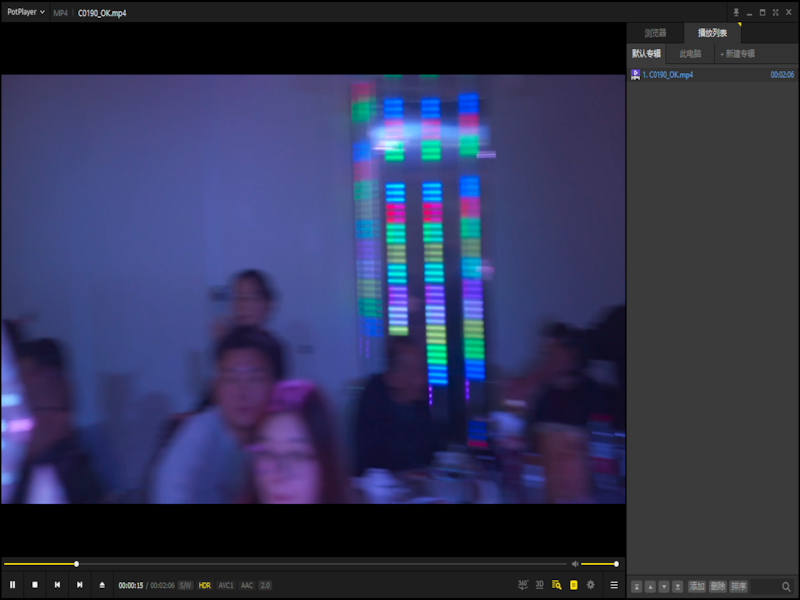Toggle the HDR indicator
This screenshot has width=800, height=600.
coord(205,585)
